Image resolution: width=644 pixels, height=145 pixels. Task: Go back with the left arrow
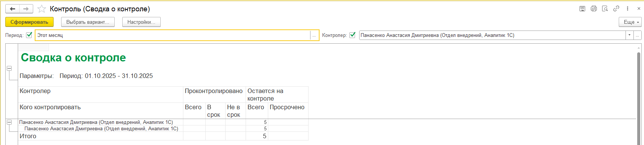12,9
